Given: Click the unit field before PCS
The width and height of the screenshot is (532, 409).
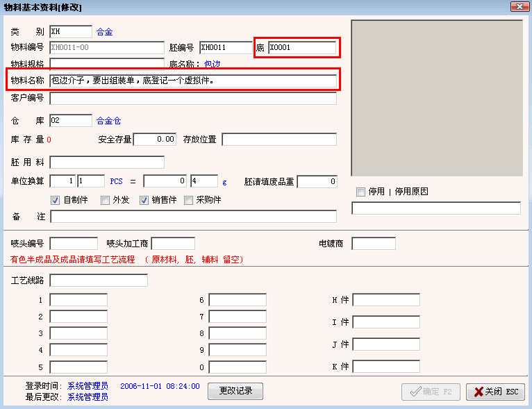Looking at the screenshot, I should pyautogui.click(x=91, y=181).
